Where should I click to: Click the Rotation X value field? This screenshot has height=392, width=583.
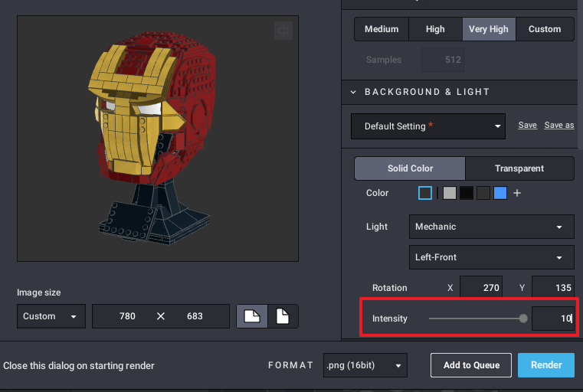pyautogui.click(x=481, y=288)
